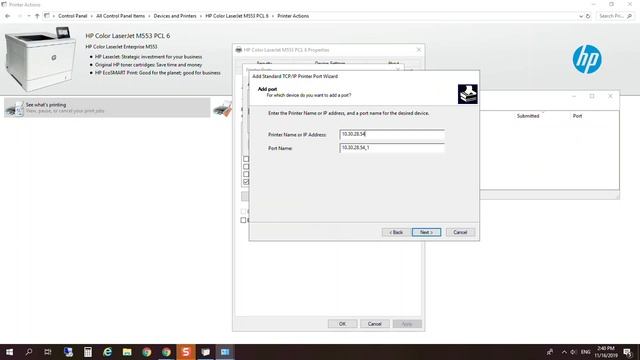Open Control Panel from the breadcrumb
640x360 pixels.
coord(73,16)
